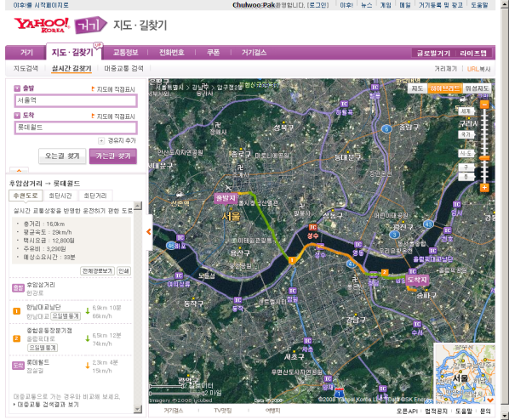Click the 거리재기 measure tool
The width and height of the screenshot is (509, 420).
pyautogui.click(x=445, y=69)
